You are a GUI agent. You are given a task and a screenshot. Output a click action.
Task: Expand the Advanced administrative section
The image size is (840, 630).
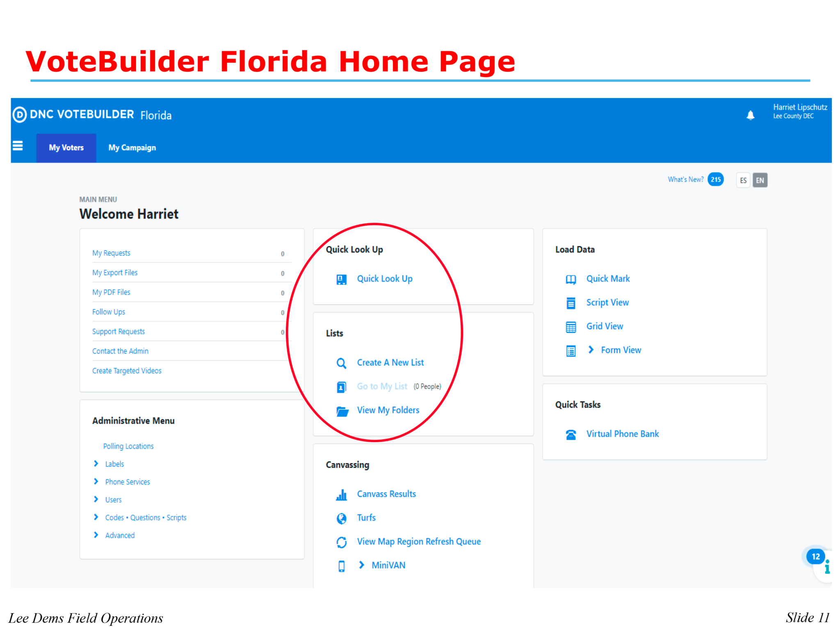coord(96,535)
